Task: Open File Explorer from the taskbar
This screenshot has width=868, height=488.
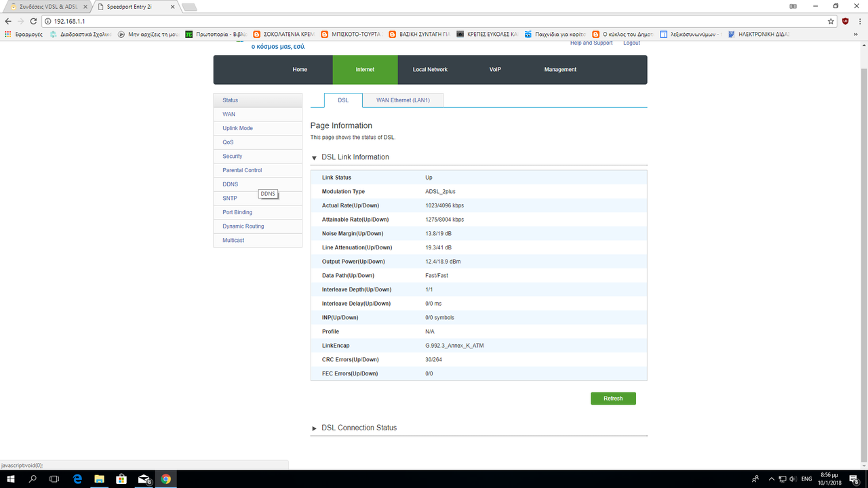Action: tap(99, 479)
